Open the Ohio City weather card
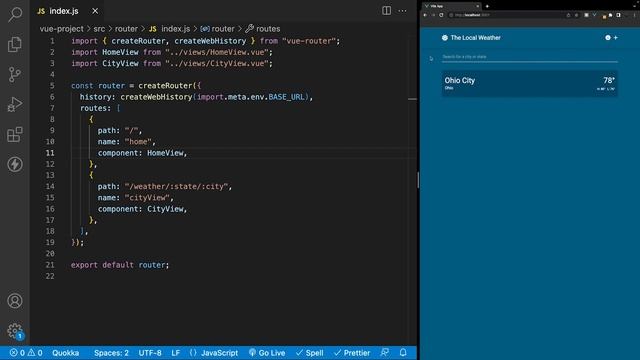Screen dimensions: 640x360 coord(530,83)
